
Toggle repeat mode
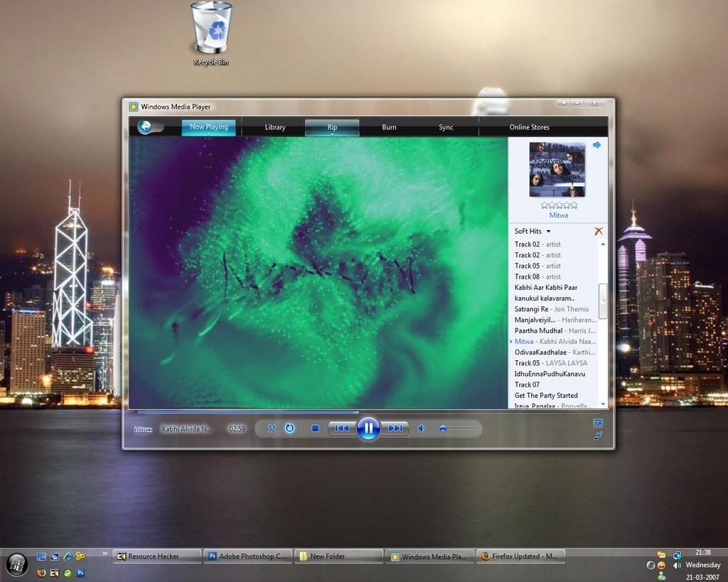point(290,428)
